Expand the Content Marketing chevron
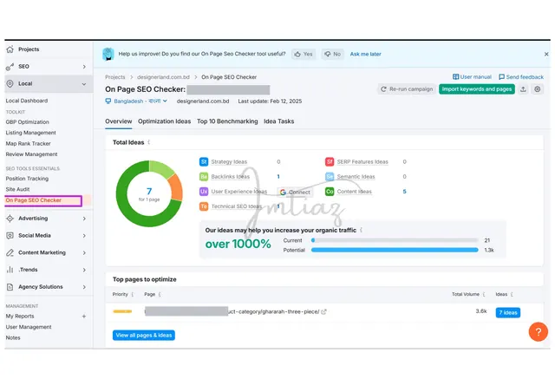Viewport: 555px width, 392px height. (x=84, y=252)
